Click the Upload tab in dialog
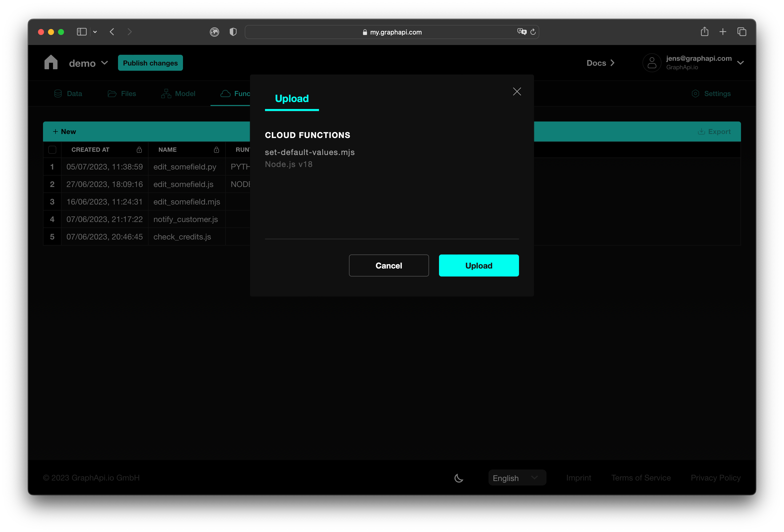The height and width of the screenshot is (532, 784). pyautogui.click(x=291, y=98)
